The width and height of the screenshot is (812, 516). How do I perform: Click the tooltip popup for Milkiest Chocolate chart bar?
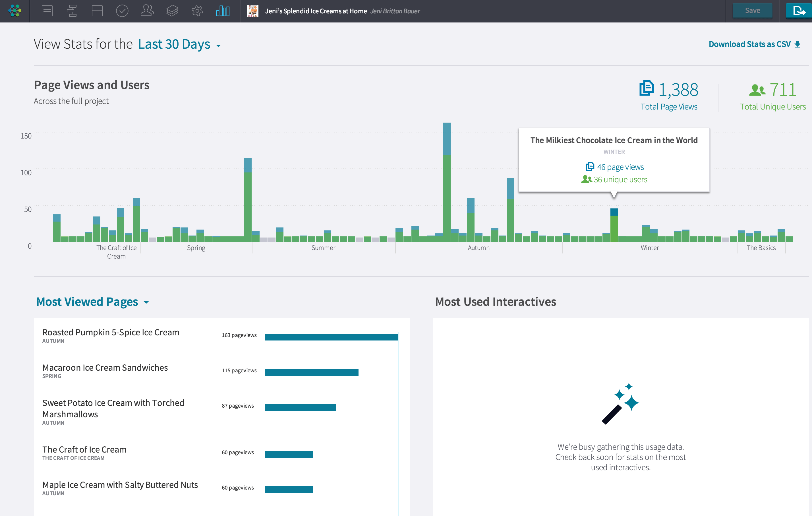click(614, 160)
